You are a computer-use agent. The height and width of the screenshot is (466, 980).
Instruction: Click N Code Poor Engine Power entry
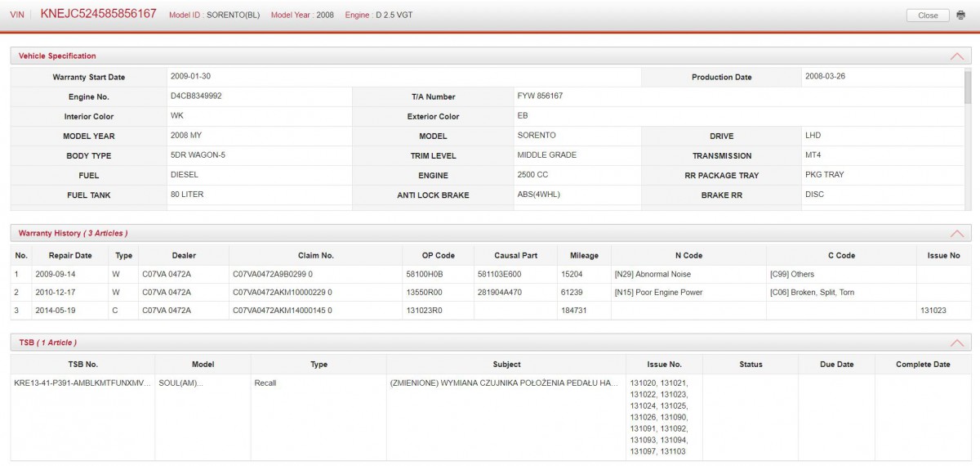click(657, 293)
